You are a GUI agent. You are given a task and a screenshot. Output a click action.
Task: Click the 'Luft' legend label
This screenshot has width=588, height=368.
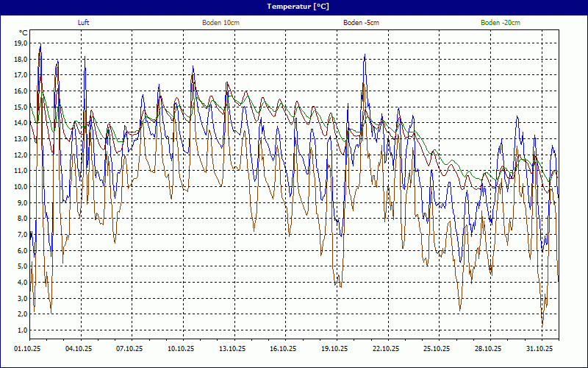84,23
